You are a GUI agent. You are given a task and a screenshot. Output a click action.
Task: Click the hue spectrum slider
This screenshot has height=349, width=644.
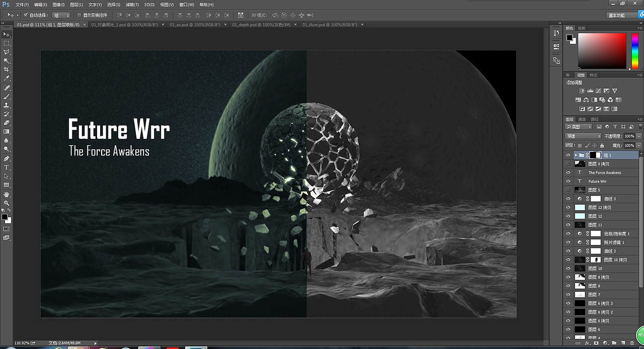[x=635, y=51]
